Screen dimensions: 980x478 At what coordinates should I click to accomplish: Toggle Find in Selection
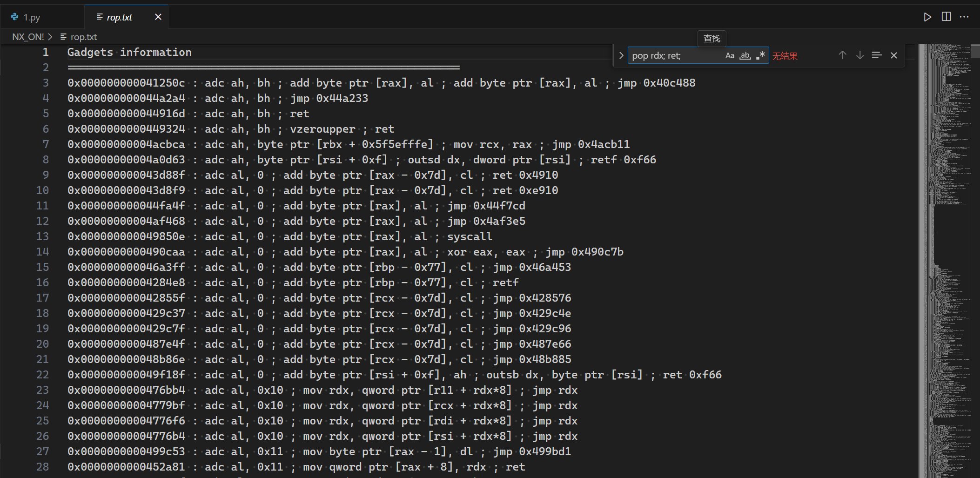click(x=877, y=55)
